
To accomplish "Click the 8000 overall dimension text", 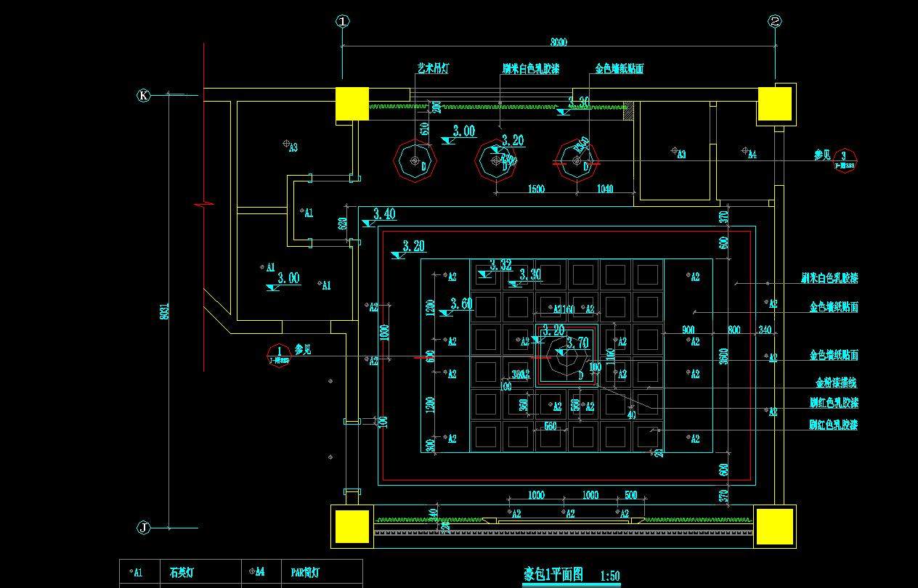I will coord(558,42).
